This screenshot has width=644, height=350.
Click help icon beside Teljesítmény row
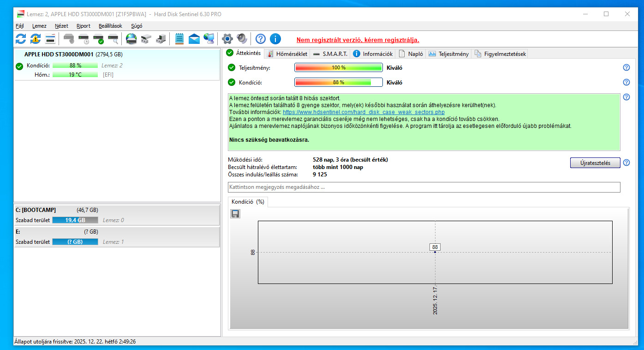tap(626, 67)
